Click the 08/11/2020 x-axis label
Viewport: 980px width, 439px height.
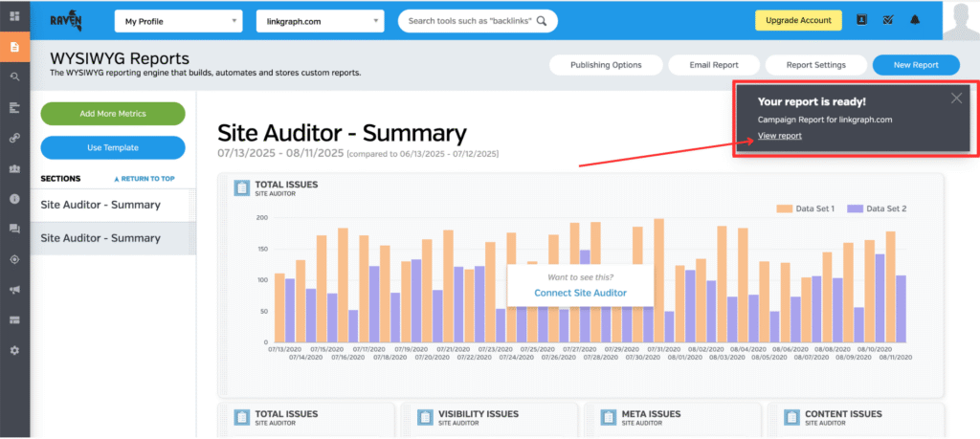[x=896, y=357]
